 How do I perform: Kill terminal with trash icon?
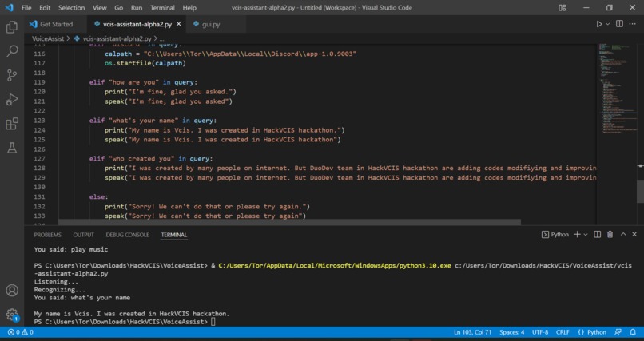pyautogui.click(x=610, y=234)
